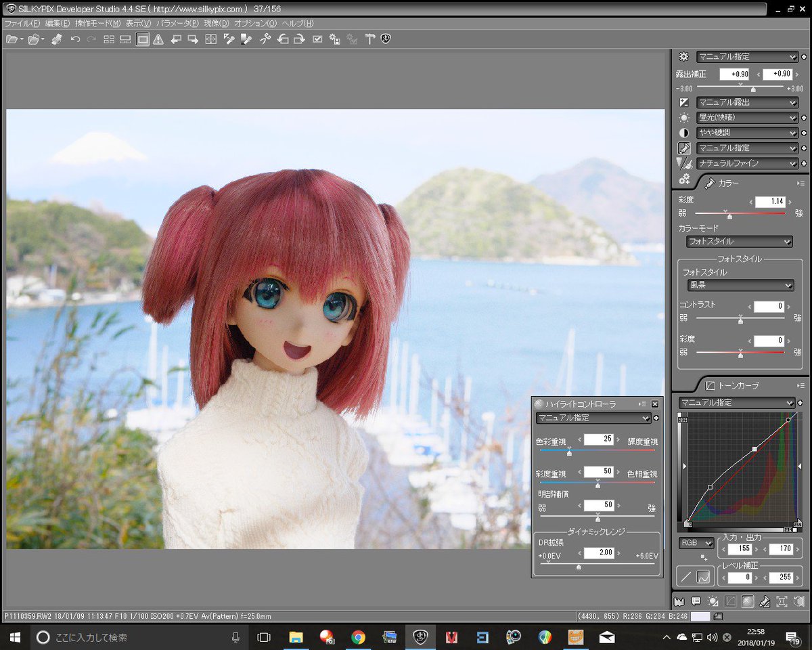Open the 風景 photo style dropdown
Image resolution: width=812 pixels, height=650 pixels.
(x=740, y=286)
